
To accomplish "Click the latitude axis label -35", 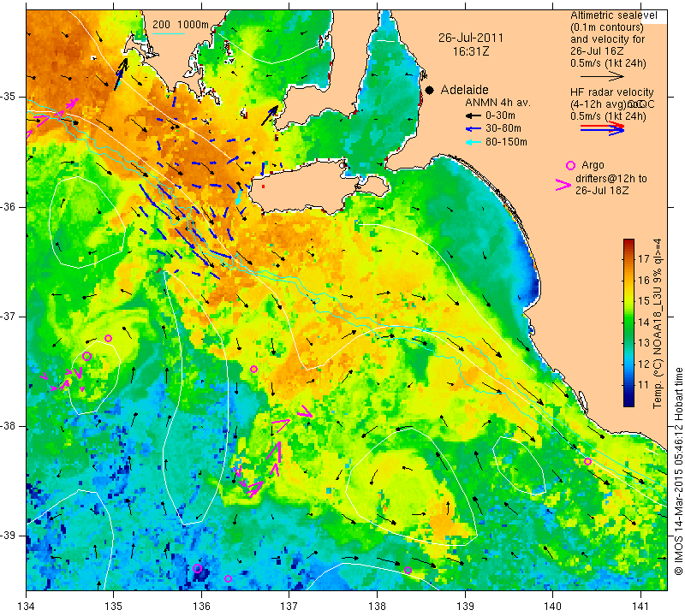I will (9, 97).
